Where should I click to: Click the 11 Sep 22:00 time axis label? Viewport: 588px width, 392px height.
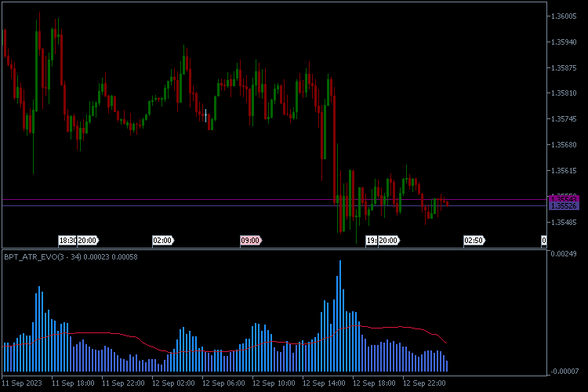123,383
